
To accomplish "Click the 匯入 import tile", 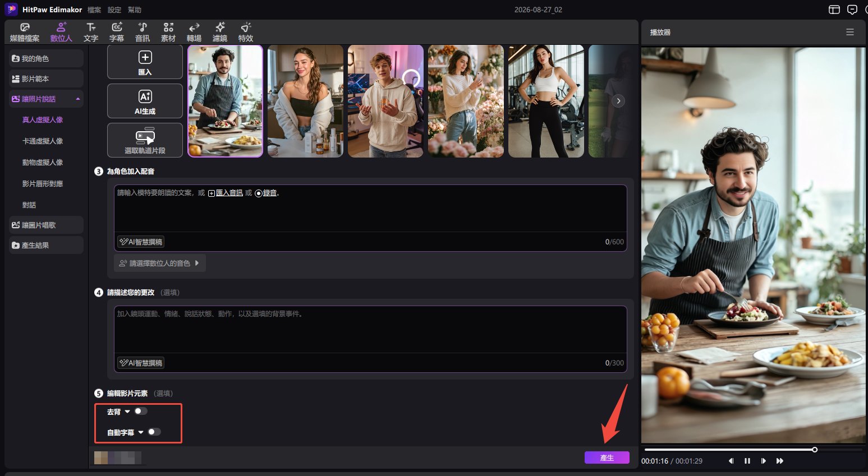I will click(145, 62).
